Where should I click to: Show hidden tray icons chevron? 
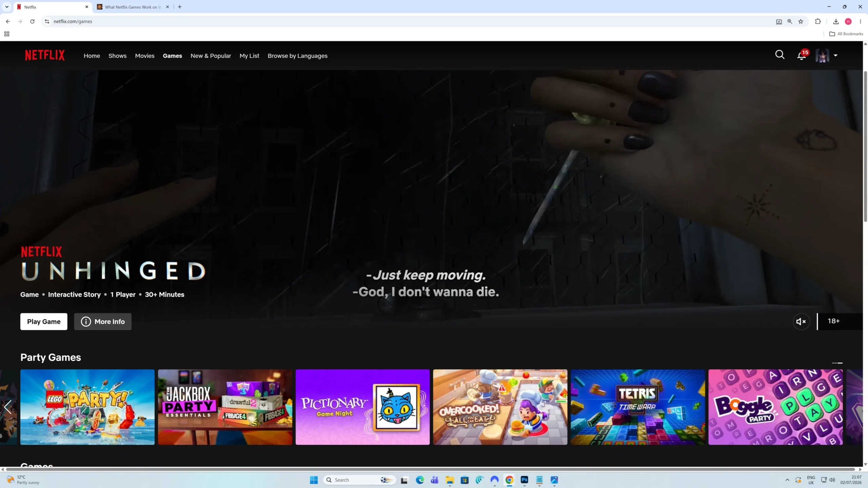[x=787, y=480]
